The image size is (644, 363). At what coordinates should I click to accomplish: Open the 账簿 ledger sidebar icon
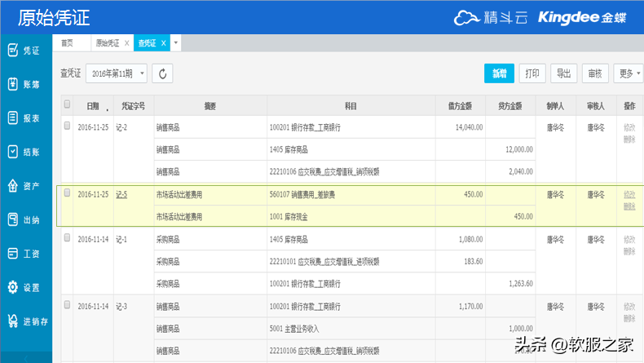point(13,84)
